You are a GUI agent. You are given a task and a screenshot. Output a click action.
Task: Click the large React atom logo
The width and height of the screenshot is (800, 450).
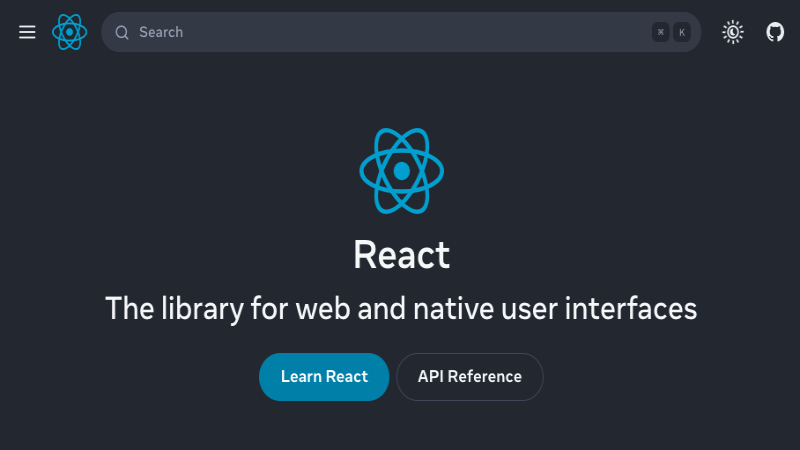tap(402, 171)
